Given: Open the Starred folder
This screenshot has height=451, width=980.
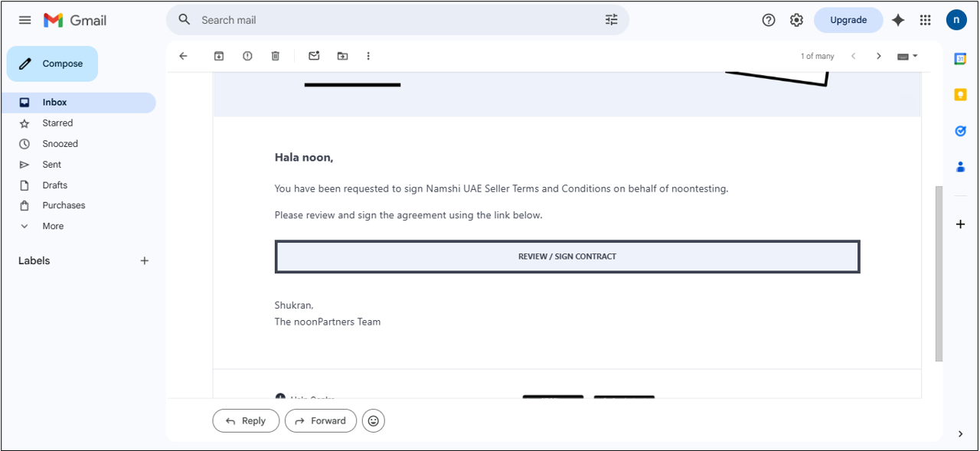Looking at the screenshot, I should (57, 123).
